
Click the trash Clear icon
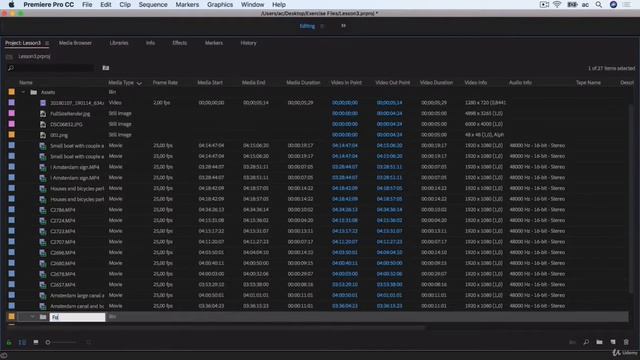(626, 342)
